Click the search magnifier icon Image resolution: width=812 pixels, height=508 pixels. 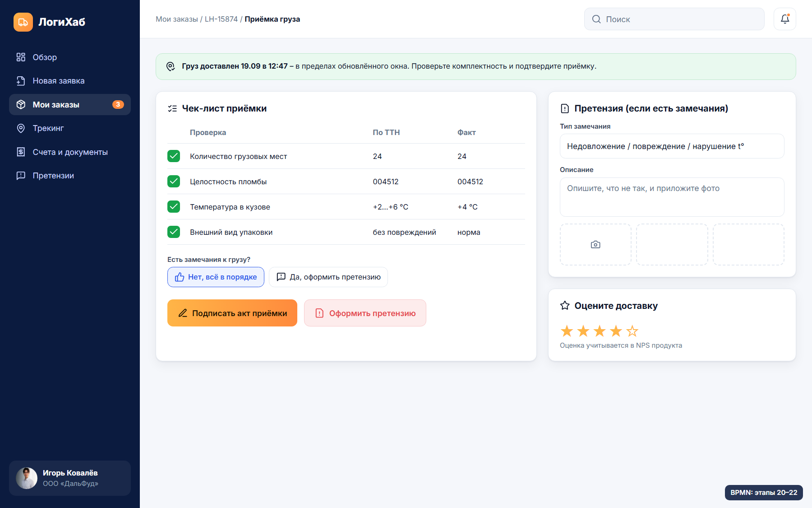(596, 19)
